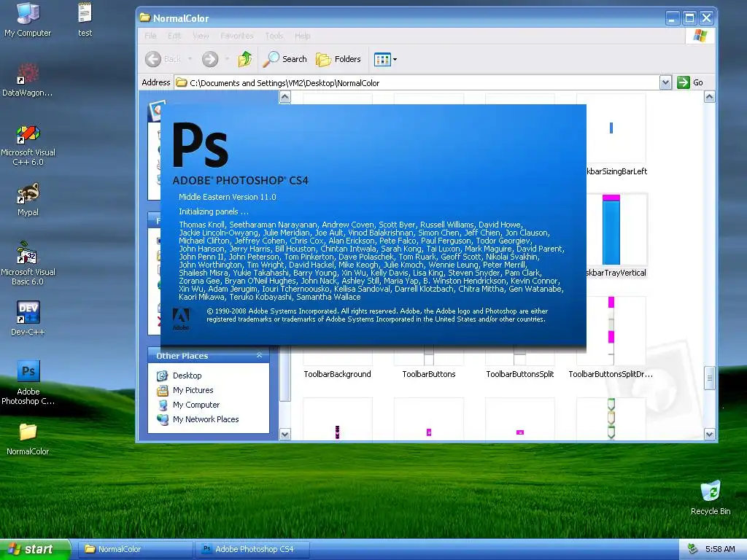This screenshot has height=560, width=747.
Task: Click the system tray network icon
Action: [693, 549]
